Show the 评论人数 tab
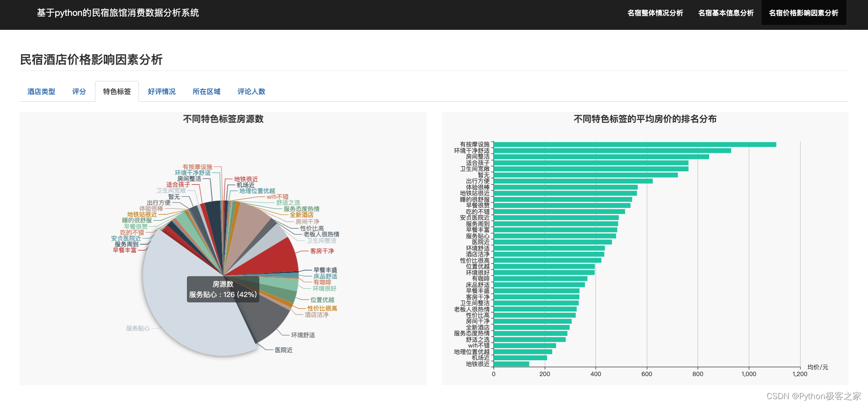Screen dimensions: 868x405 pyautogui.click(x=251, y=91)
